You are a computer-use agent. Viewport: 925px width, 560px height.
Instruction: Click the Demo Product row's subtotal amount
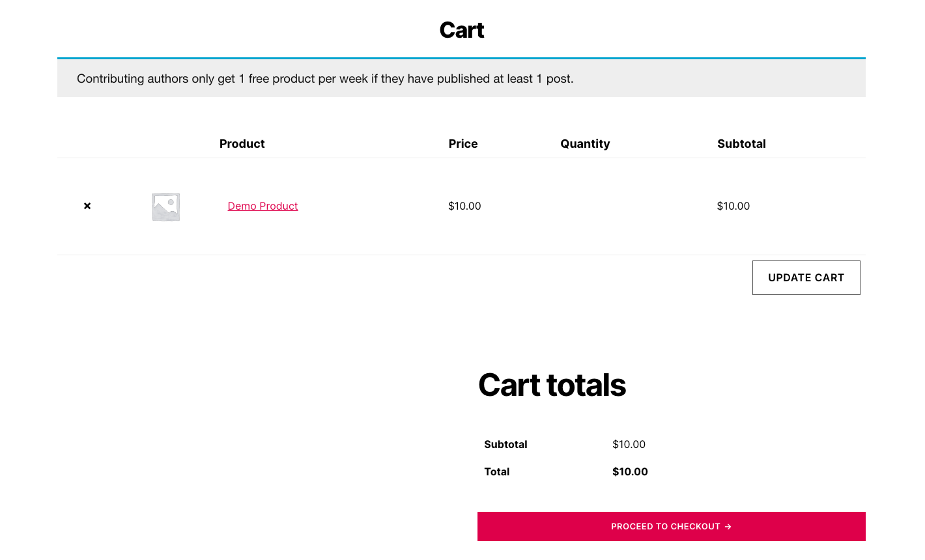[x=733, y=206]
